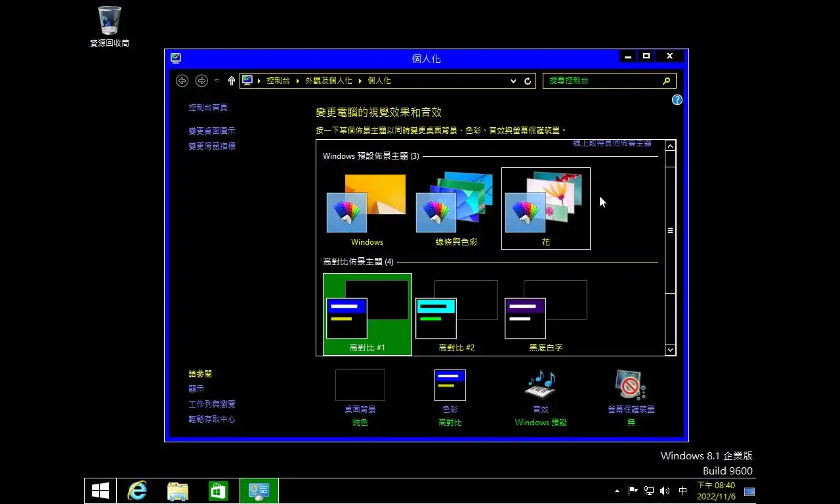Open the 控制台首頁 link
This screenshot has height=504, width=840.
(x=208, y=107)
